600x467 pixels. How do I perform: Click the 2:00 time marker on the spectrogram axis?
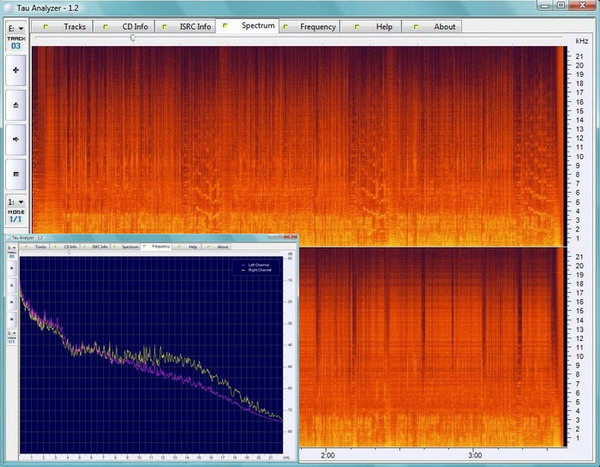point(327,456)
